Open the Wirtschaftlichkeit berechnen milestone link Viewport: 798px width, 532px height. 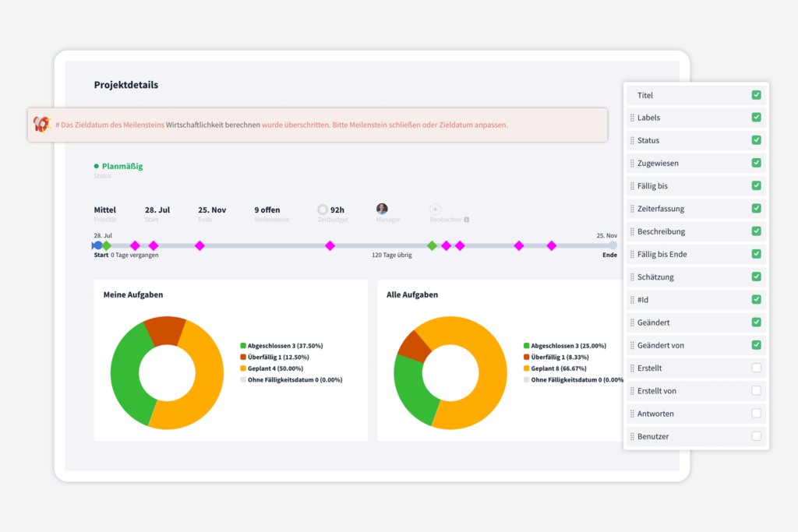(x=213, y=125)
